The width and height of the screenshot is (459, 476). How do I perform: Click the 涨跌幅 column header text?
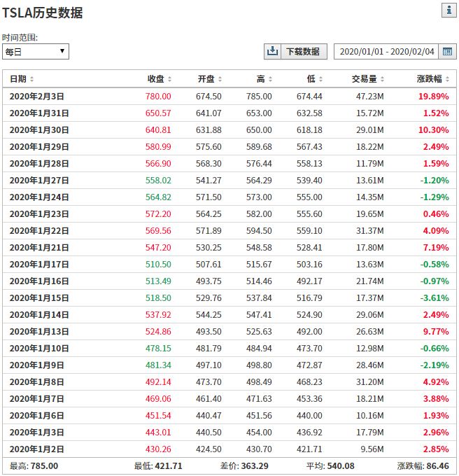(429, 79)
